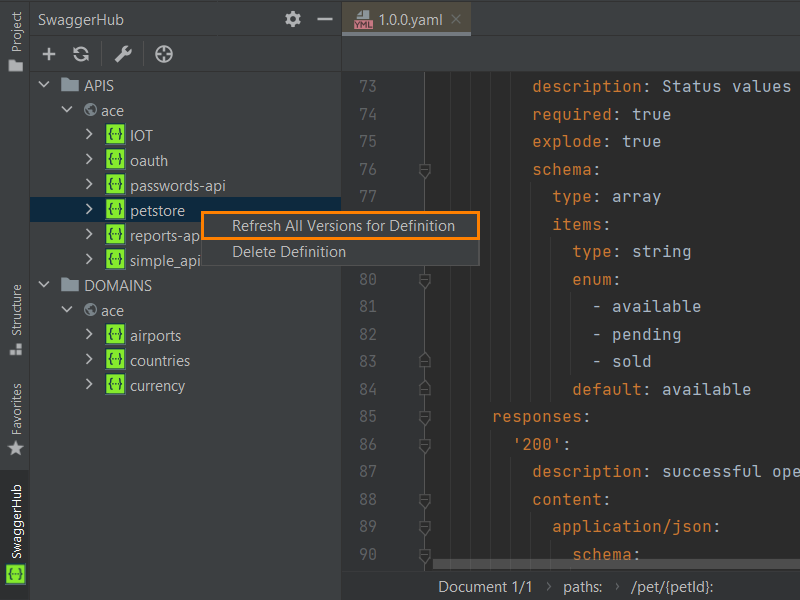
Task: Open the SwaggerHub panel options gear
Action: tap(292, 19)
